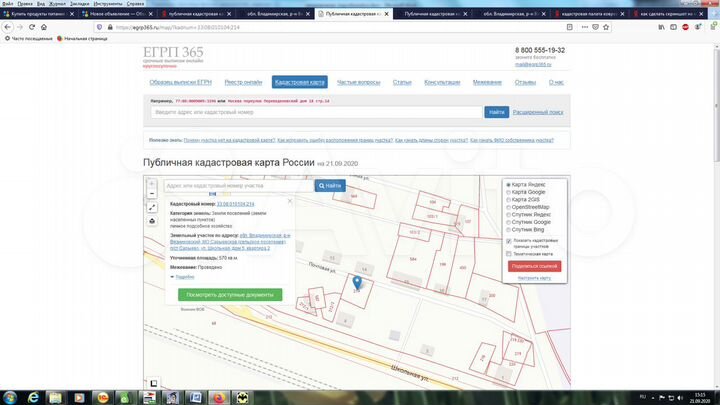Open the media player taskbar icon
Image resolution: width=720 pixels, height=405 pixels.
pos(79,398)
